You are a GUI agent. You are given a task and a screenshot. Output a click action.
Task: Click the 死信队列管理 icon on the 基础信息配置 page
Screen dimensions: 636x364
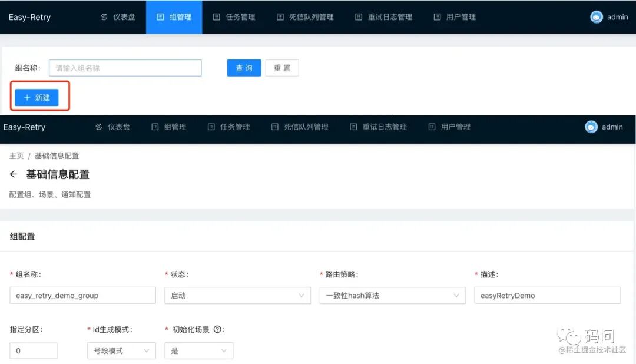tap(274, 127)
